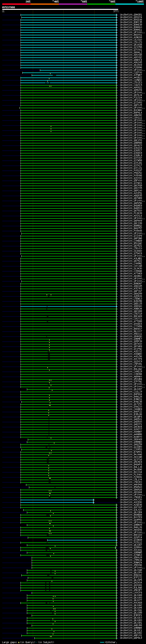The image size is (146, 644).
Task: Click the UniRef100_B4LUQ2 label
Action: [131, 369]
